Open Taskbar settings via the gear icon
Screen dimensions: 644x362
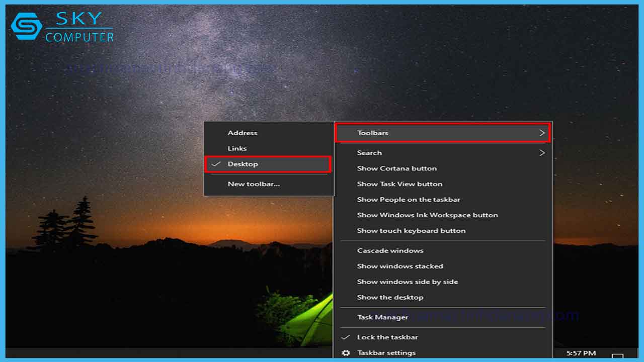click(x=346, y=353)
